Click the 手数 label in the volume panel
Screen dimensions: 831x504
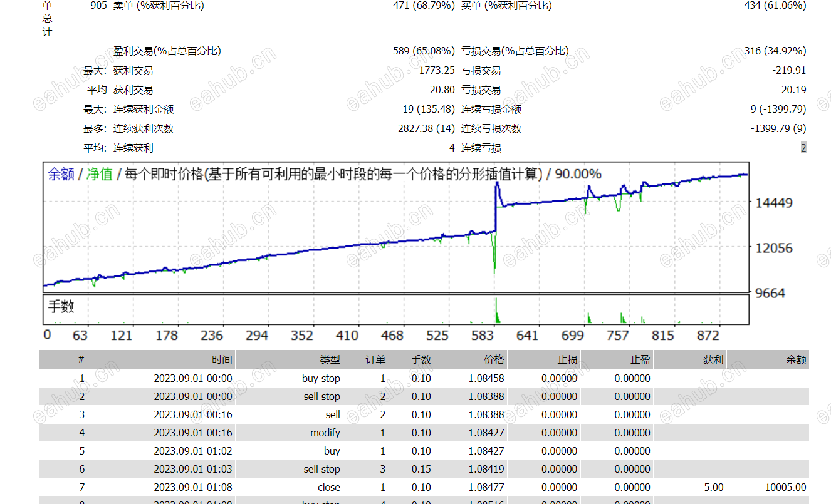61,306
